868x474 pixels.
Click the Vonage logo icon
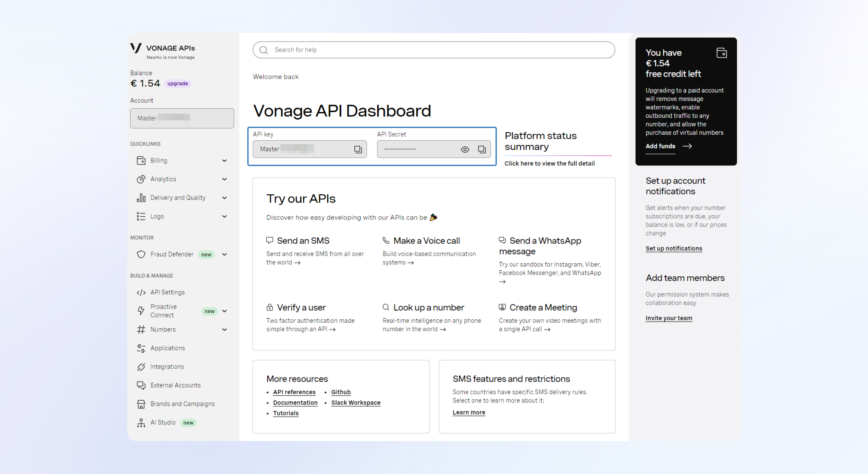pos(136,48)
